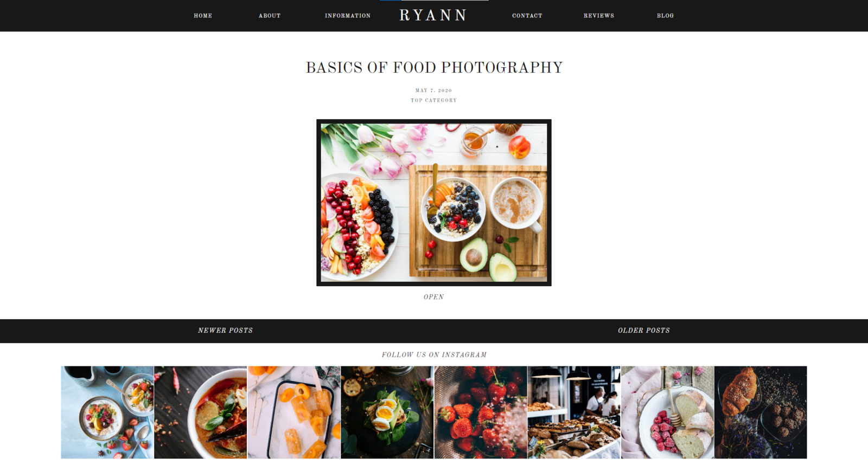This screenshot has width=868, height=465.
Task: Open the orange popsicles Instagram photo
Action: point(294,412)
